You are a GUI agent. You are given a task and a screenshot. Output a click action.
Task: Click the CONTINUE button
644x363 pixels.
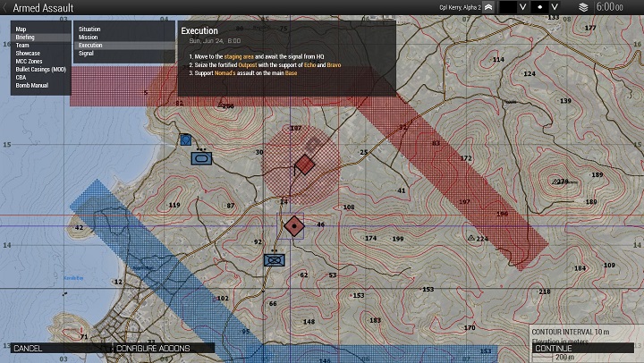(x=583, y=348)
